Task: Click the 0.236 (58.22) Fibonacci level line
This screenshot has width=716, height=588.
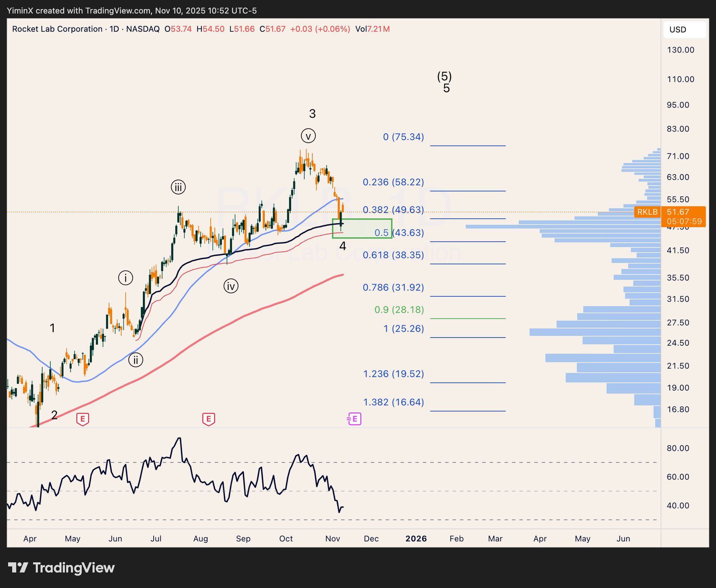Action: [x=468, y=191]
